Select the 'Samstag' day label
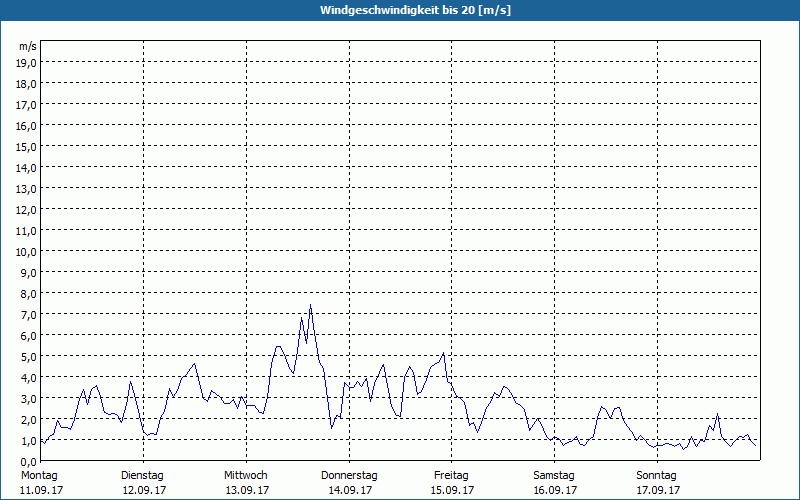800x500 pixels. (x=555, y=475)
